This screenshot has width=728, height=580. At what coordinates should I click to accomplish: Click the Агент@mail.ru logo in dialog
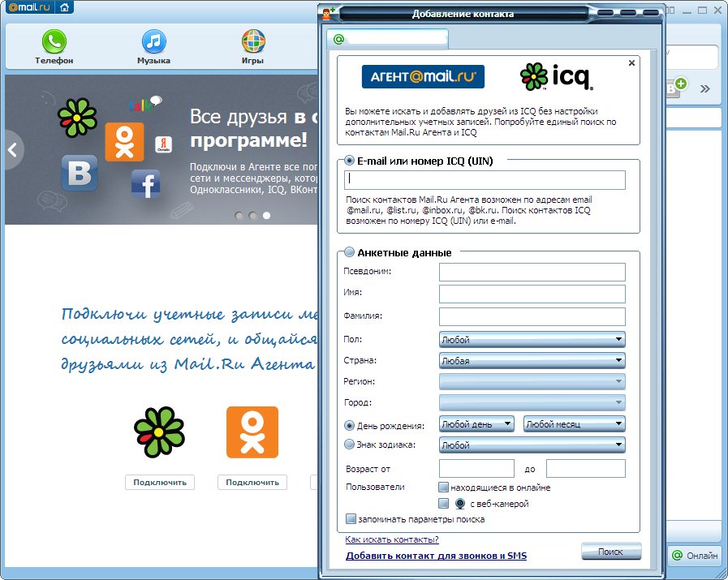tap(423, 76)
